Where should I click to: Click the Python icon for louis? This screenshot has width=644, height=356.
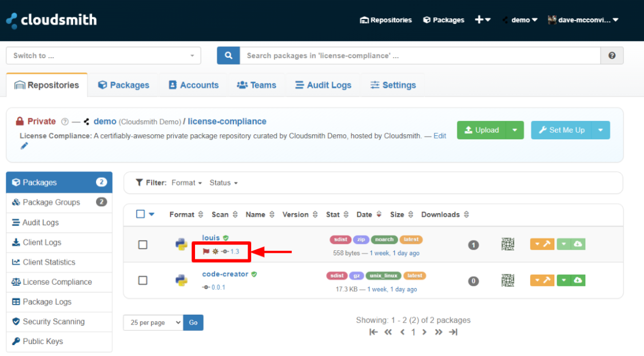pyautogui.click(x=181, y=245)
